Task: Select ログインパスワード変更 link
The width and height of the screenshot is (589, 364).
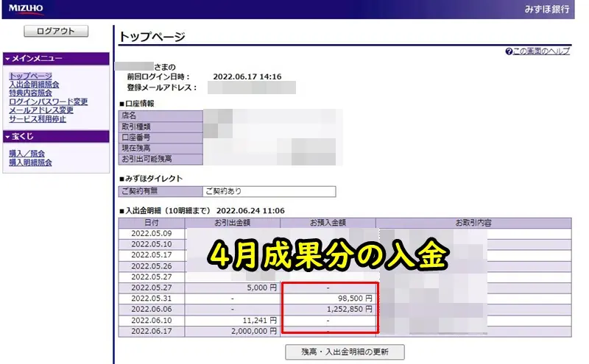Action: coord(48,101)
